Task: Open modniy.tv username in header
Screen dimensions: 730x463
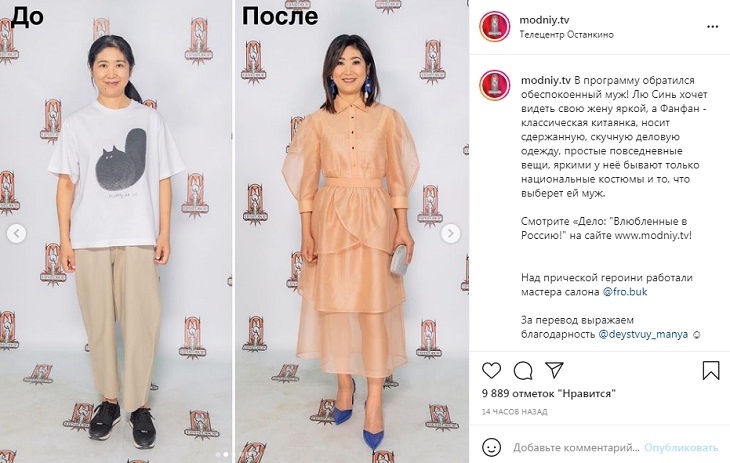Action: (544, 20)
